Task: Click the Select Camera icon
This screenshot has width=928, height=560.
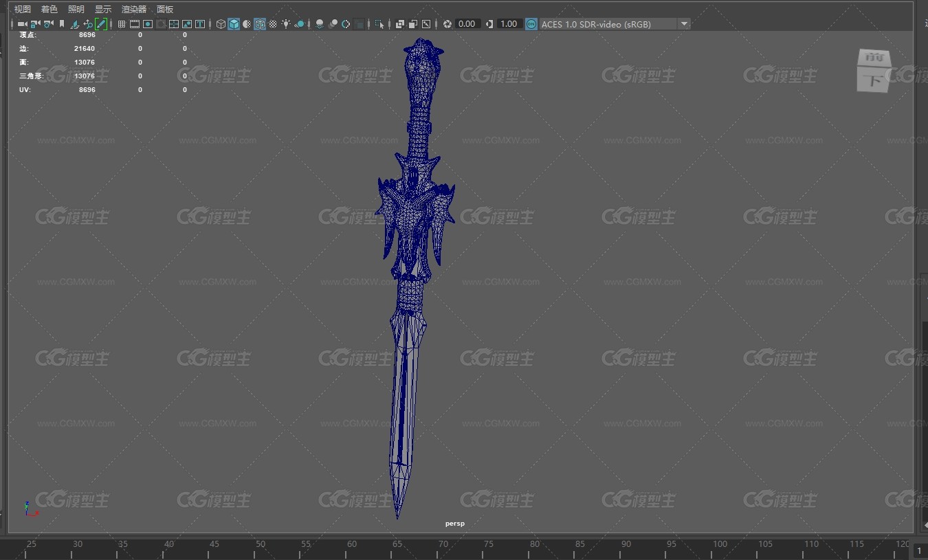Action: (x=22, y=24)
